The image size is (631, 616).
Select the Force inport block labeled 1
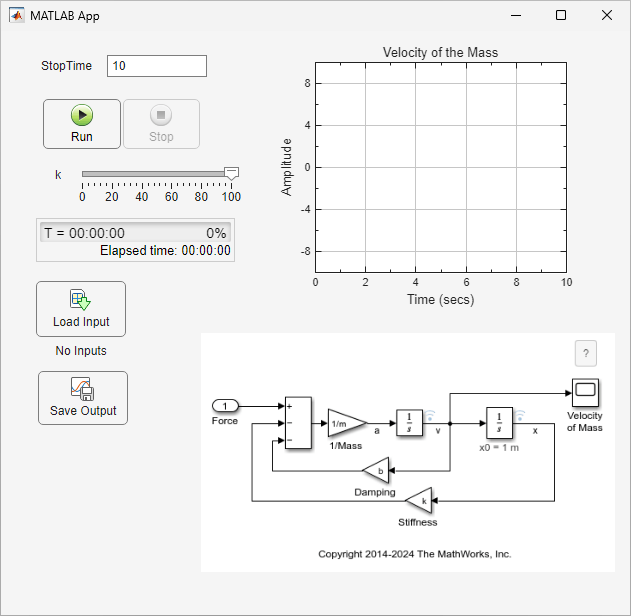coord(225,406)
